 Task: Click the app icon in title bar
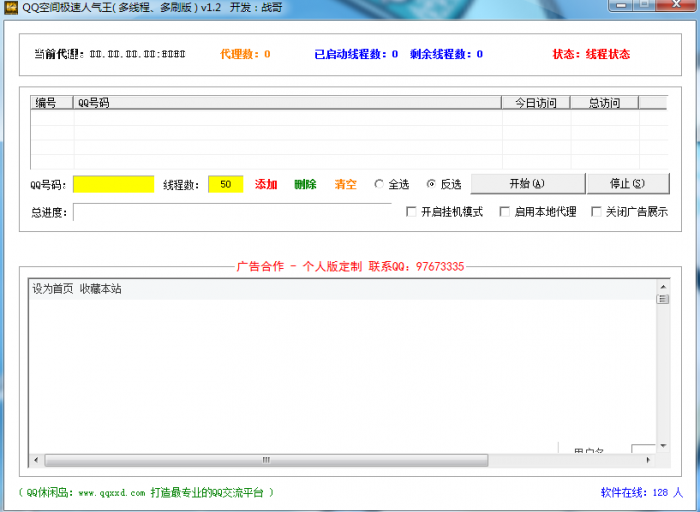click(10, 7)
